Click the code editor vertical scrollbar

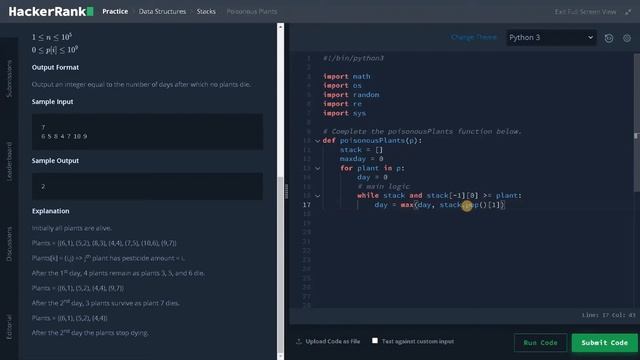[x=637, y=122]
